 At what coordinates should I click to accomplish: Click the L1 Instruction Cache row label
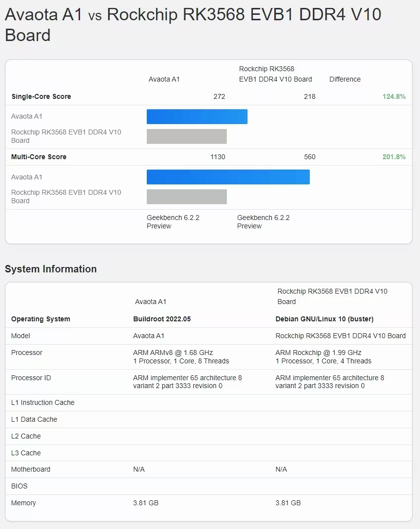coord(42,402)
